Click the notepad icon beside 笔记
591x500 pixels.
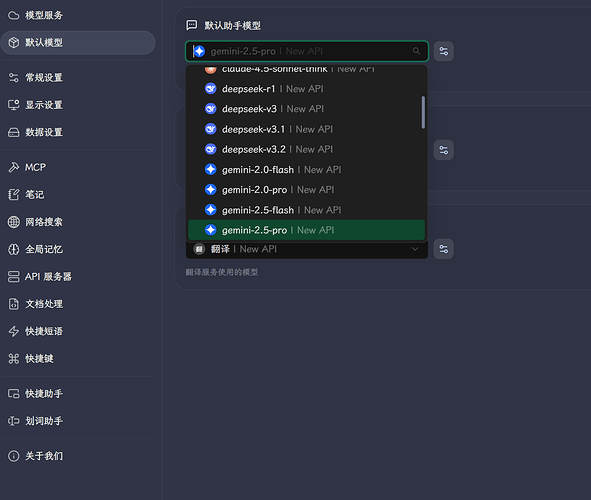point(14,194)
